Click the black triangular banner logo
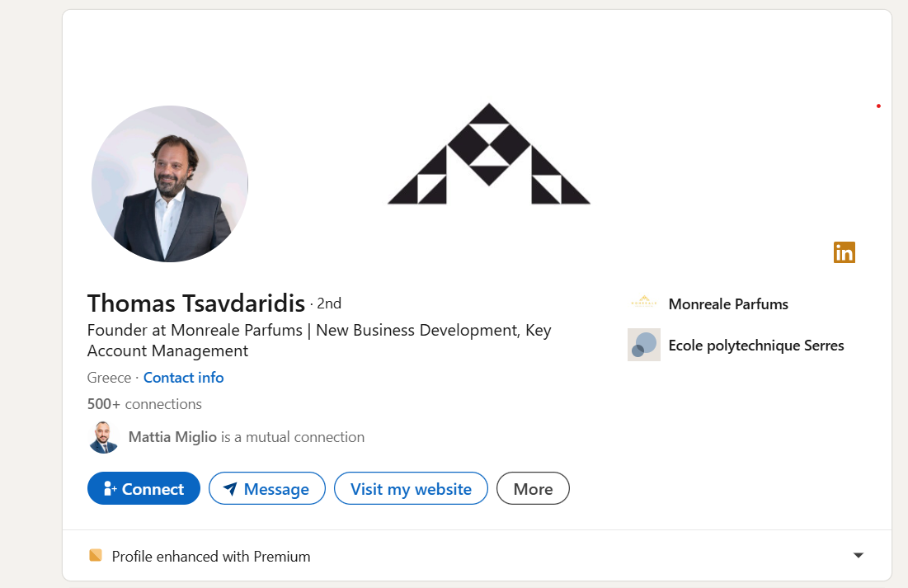 [x=489, y=154]
